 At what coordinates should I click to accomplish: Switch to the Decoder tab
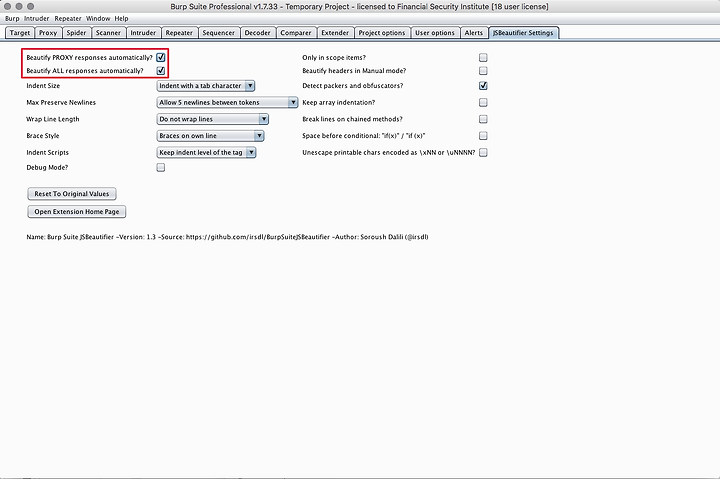point(258,33)
